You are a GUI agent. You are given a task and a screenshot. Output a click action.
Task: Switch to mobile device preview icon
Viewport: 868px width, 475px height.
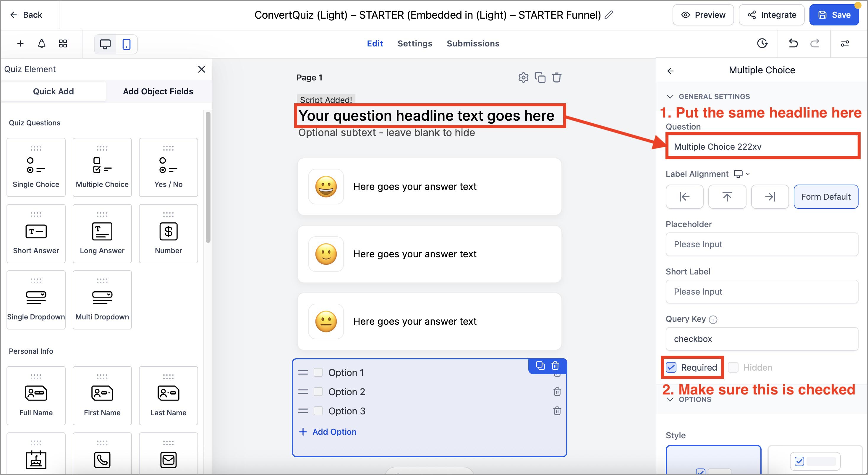tap(126, 44)
